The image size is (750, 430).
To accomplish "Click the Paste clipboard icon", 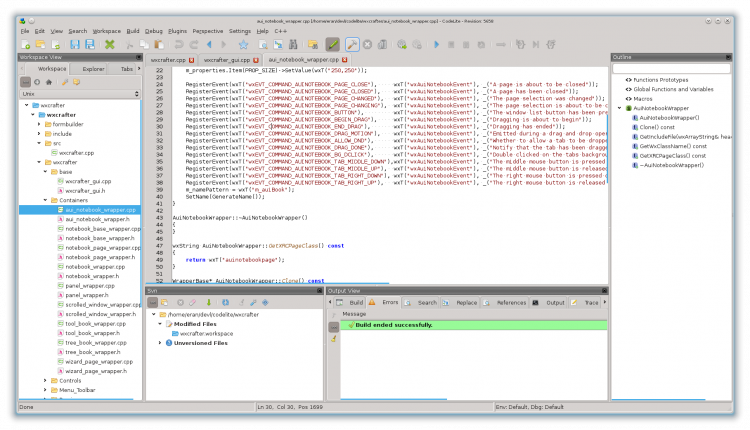I will point(159,44).
